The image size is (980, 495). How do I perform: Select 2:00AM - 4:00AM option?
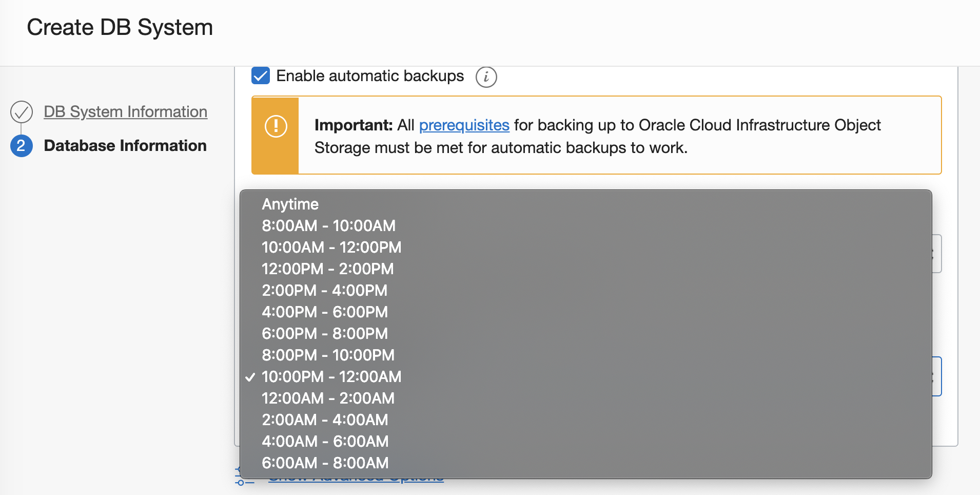pos(586,420)
